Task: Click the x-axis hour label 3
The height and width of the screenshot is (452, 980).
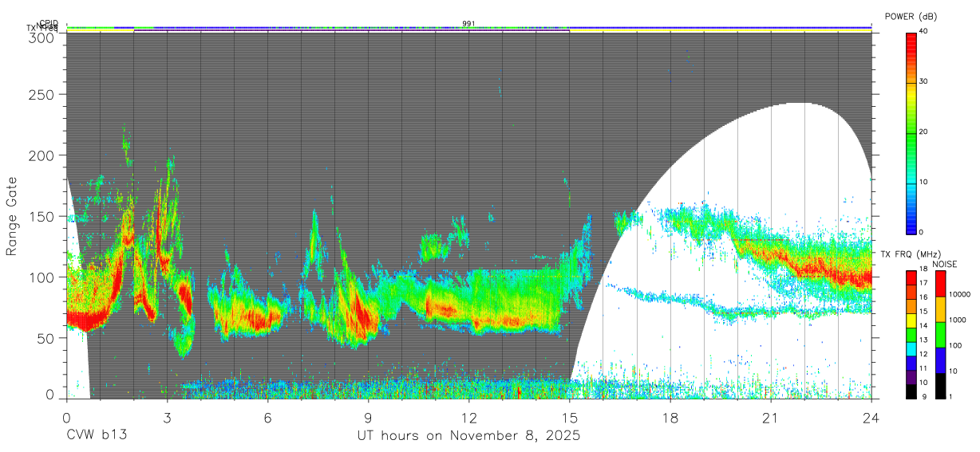Action: tap(167, 417)
